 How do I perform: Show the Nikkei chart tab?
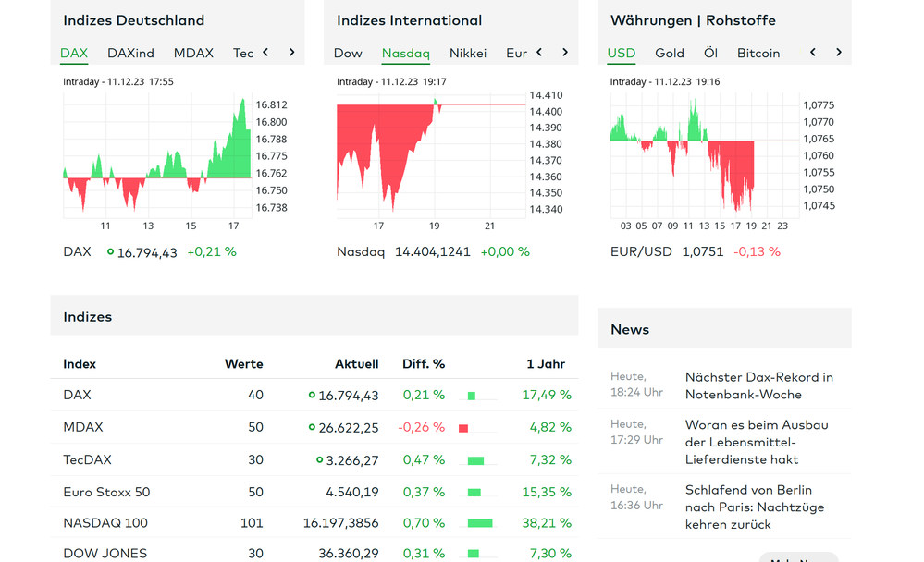(468, 53)
